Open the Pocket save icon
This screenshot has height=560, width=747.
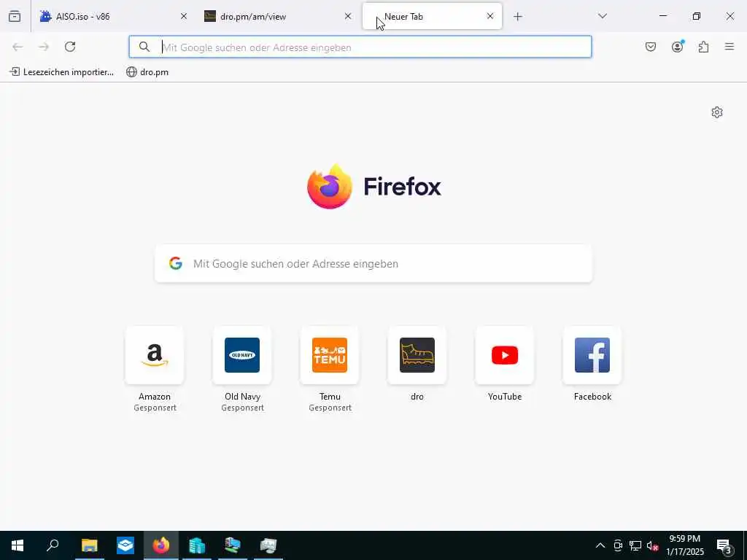coord(651,47)
